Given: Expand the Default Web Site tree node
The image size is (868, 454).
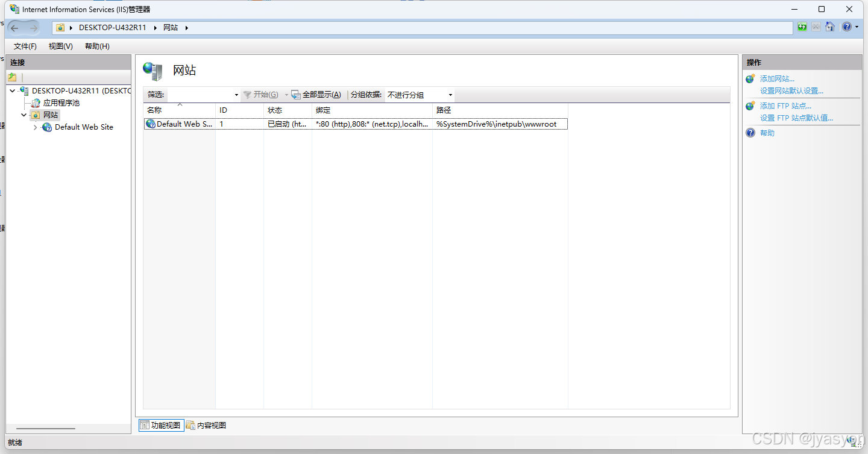Looking at the screenshot, I should [36, 127].
